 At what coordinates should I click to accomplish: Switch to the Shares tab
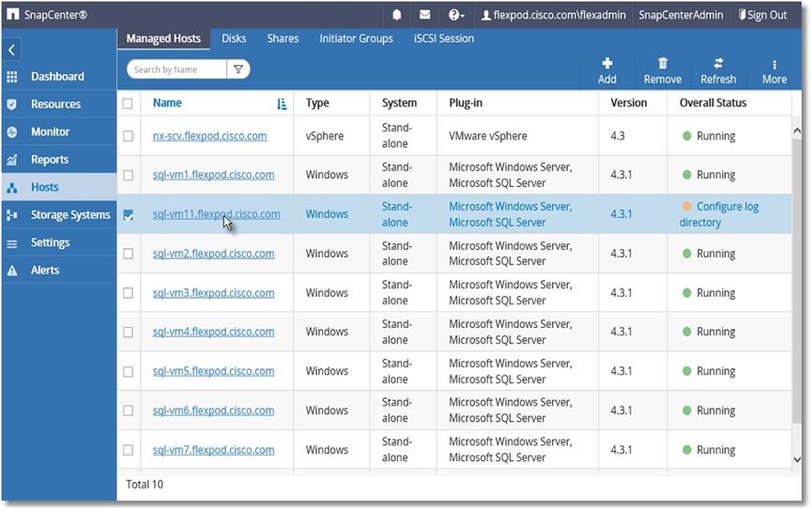click(x=283, y=39)
